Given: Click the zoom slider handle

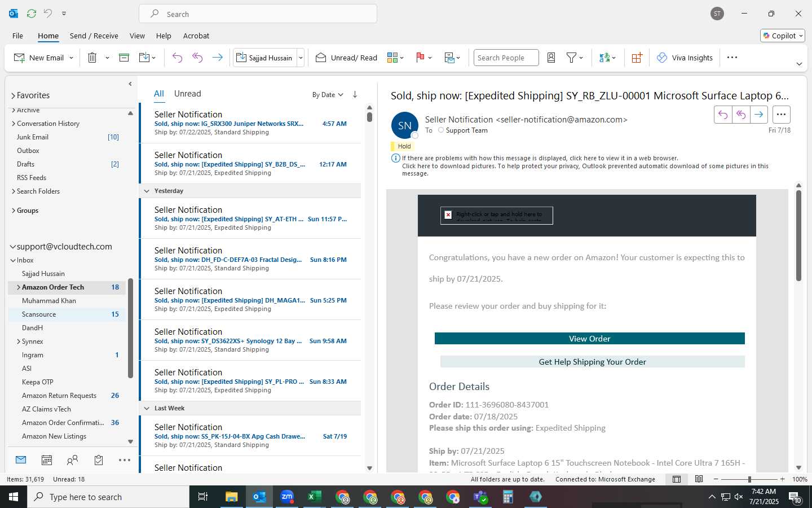Looking at the screenshot, I should pos(749,479).
